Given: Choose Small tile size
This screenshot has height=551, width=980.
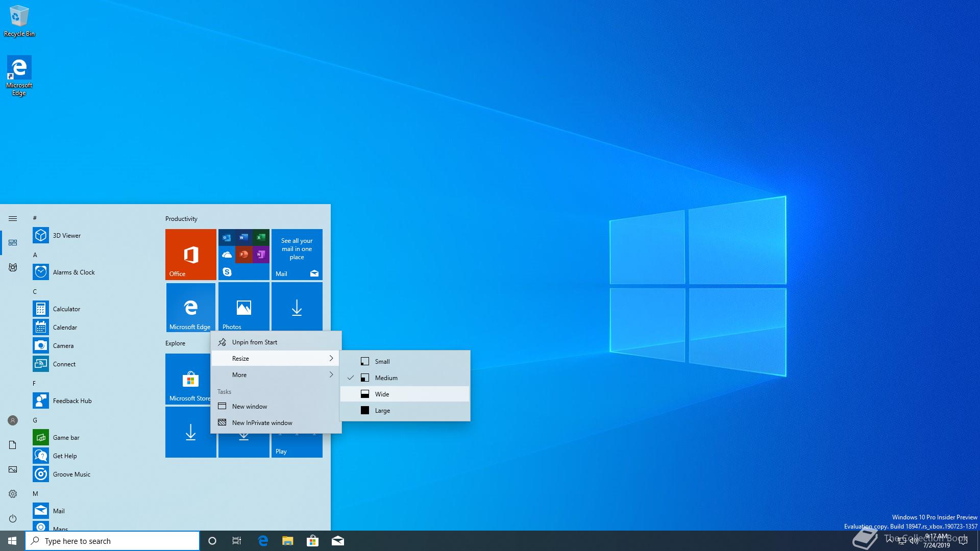Looking at the screenshot, I should 405,361.
